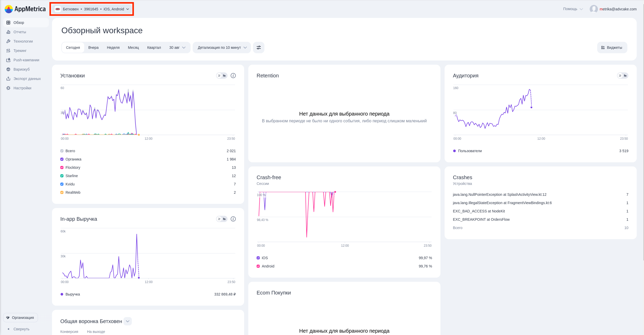Open Push-кампании section in sidebar

[26, 60]
